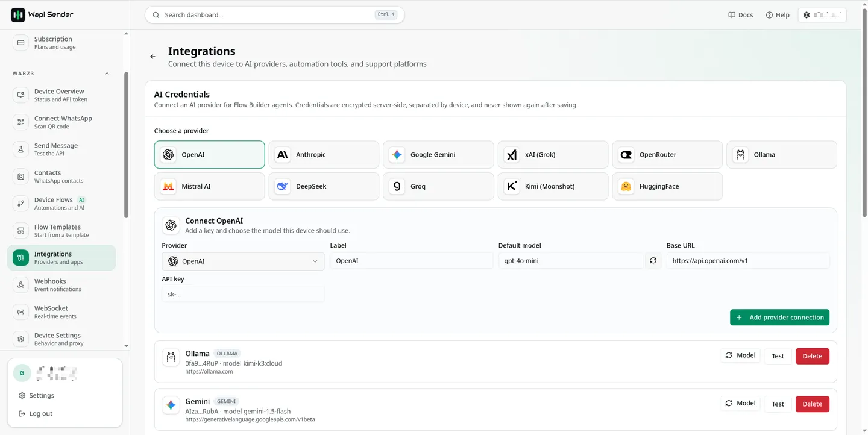This screenshot has height=435, width=868.
Task: Select the HuggingFace provider card
Action: pyautogui.click(x=667, y=187)
